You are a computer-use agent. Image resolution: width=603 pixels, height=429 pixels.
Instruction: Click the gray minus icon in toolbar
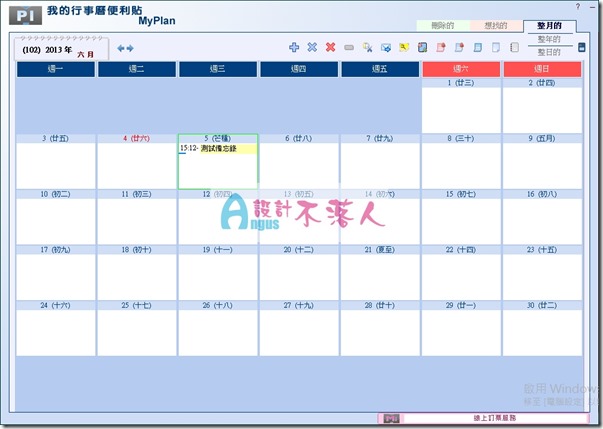(x=348, y=47)
